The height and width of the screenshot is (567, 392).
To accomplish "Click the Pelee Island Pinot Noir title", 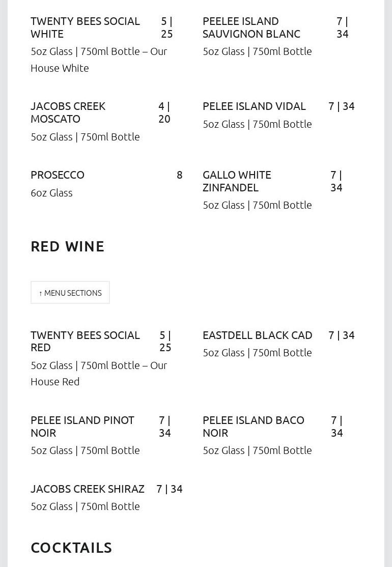I will point(82,427).
